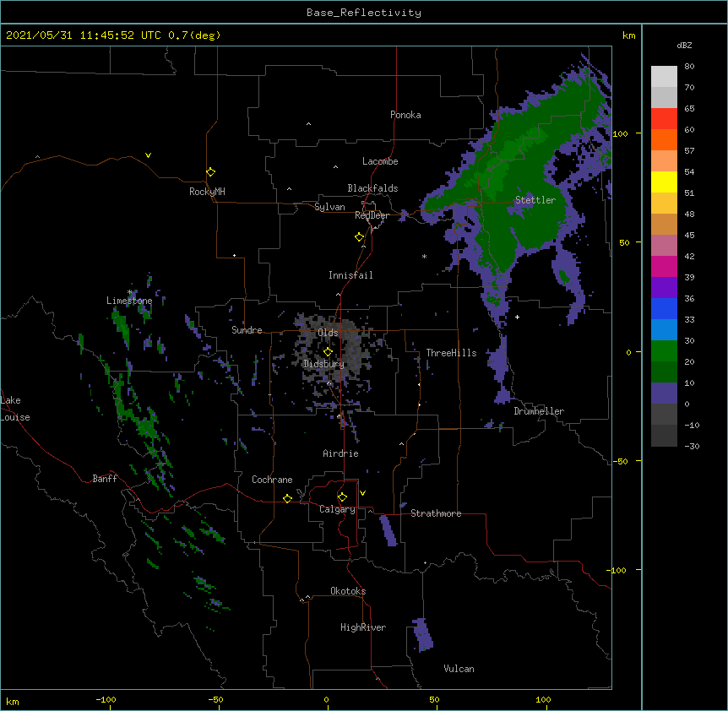The height and width of the screenshot is (711, 728).
Task: Click the Airdrie city label
Action: point(341,453)
